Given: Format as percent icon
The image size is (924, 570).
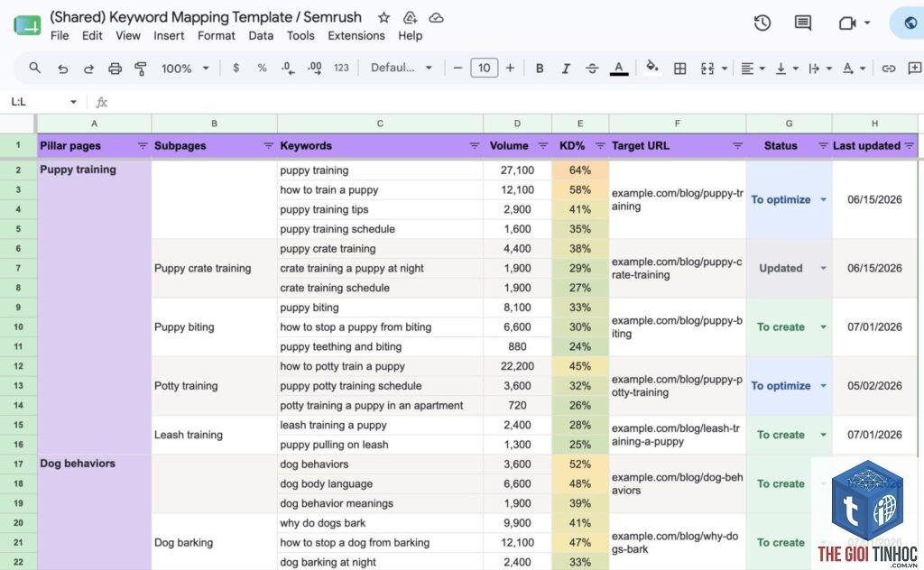Looking at the screenshot, I should click(263, 68).
